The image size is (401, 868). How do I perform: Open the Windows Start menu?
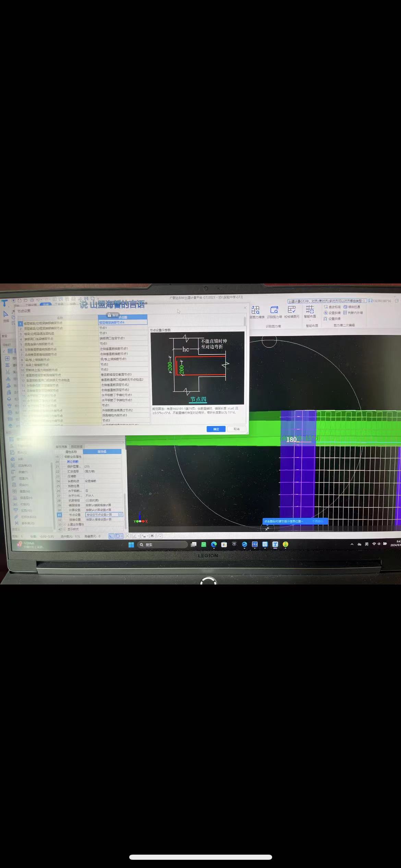pos(131,545)
